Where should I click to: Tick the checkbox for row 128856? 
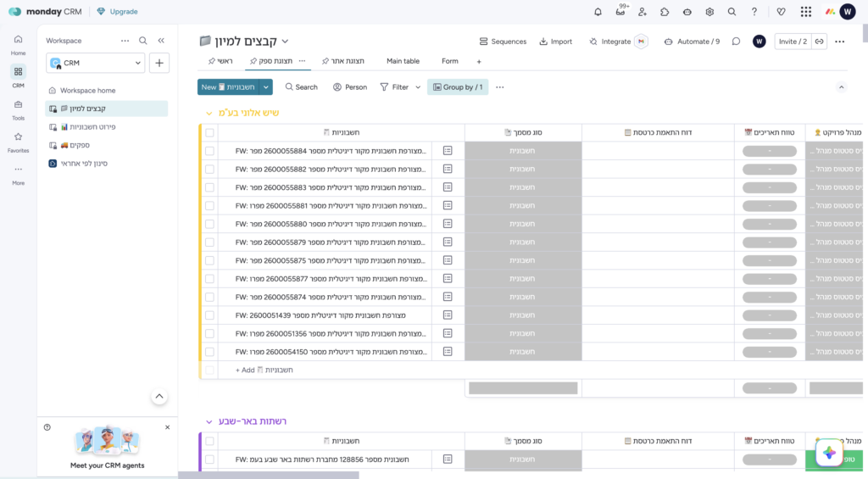click(210, 459)
